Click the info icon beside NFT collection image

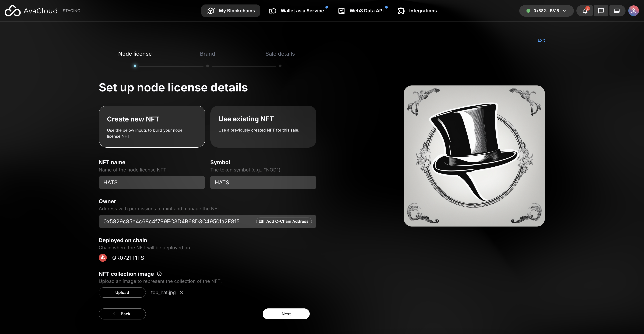click(159, 274)
